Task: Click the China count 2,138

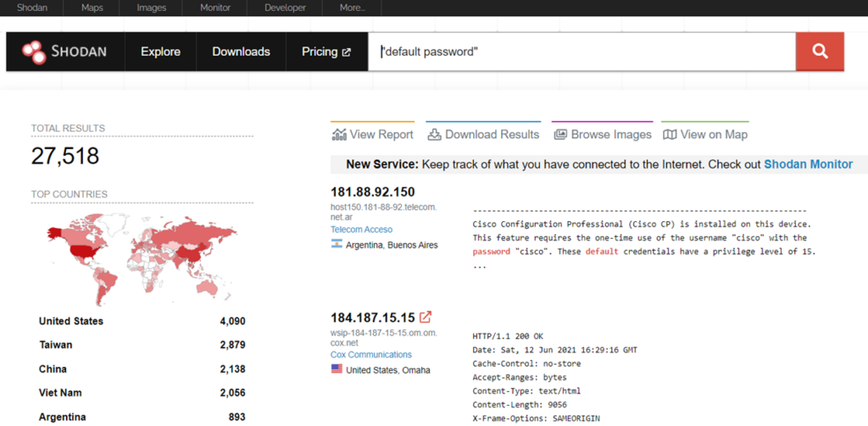Action: [x=232, y=369]
